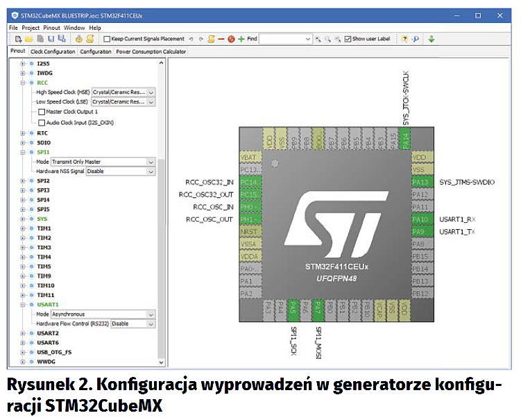Image resolution: width=521 pixels, height=420 pixels.
Task: Switch to the Clock Configuration tab
Action: (53, 51)
